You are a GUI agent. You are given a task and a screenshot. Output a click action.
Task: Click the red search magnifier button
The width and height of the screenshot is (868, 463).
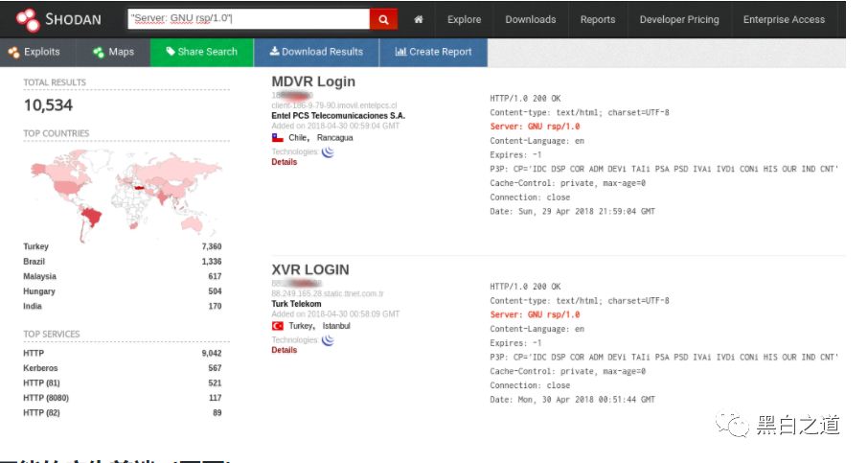click(x=383, y=19)
